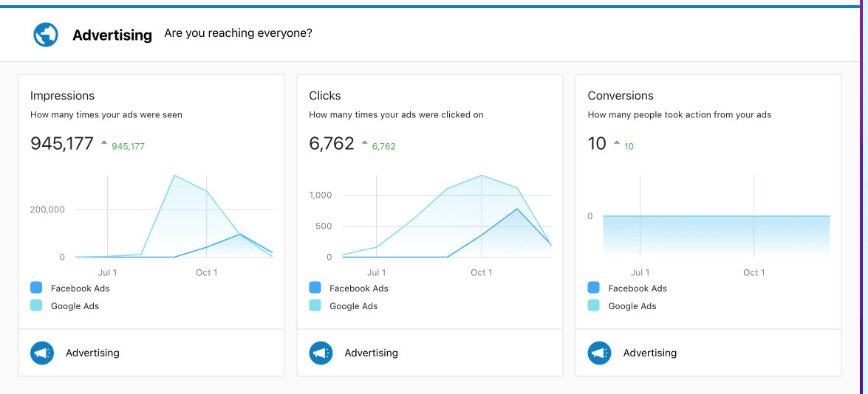Toggle Google Ads swatch in Clicks legend
Image resolution: width=868 pixels, height=394 pixels.
click(315, 305)
